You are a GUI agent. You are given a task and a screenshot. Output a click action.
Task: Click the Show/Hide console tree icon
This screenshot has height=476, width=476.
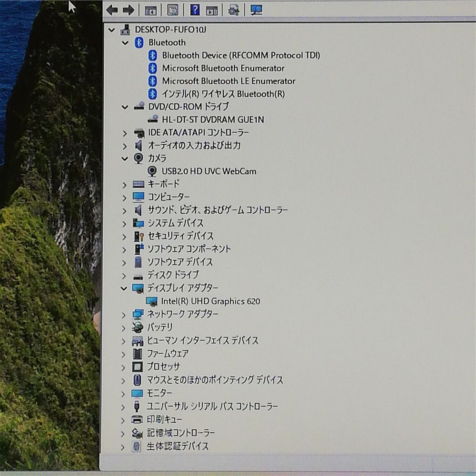(150, 9)
